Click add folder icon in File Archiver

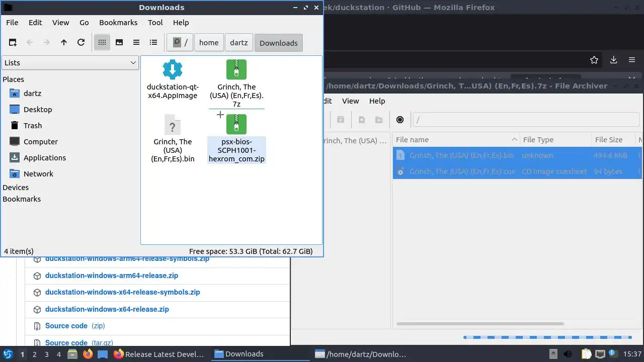tap(379, 120)
